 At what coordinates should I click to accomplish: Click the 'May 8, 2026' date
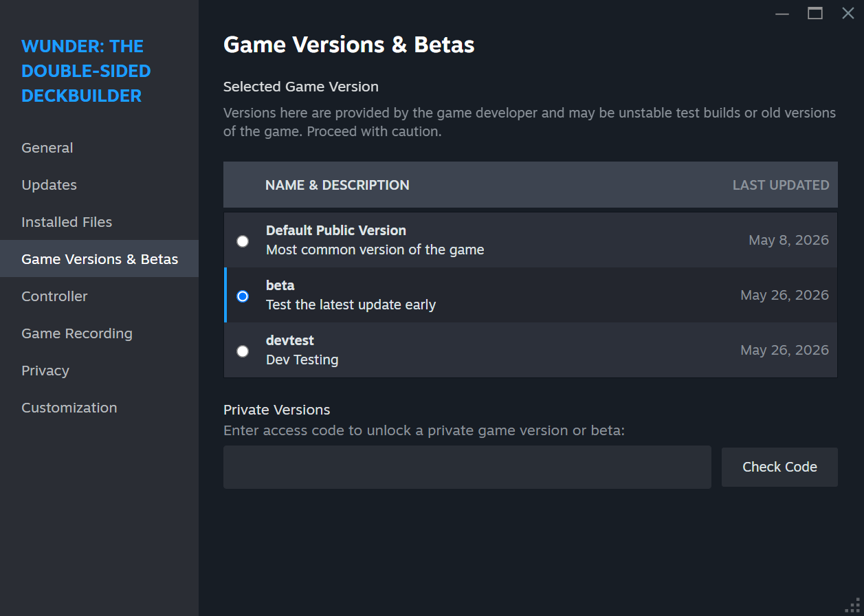(x=789, y=240)
